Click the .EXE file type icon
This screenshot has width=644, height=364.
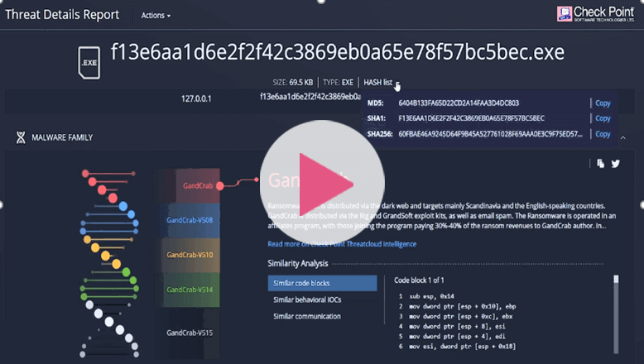point(89,62)
